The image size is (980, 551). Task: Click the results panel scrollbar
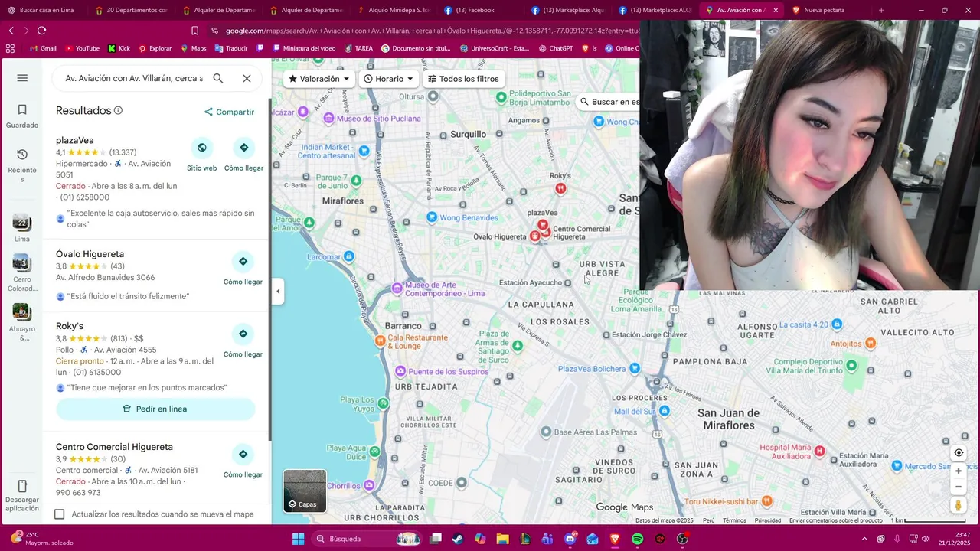(x=269, y=268)
